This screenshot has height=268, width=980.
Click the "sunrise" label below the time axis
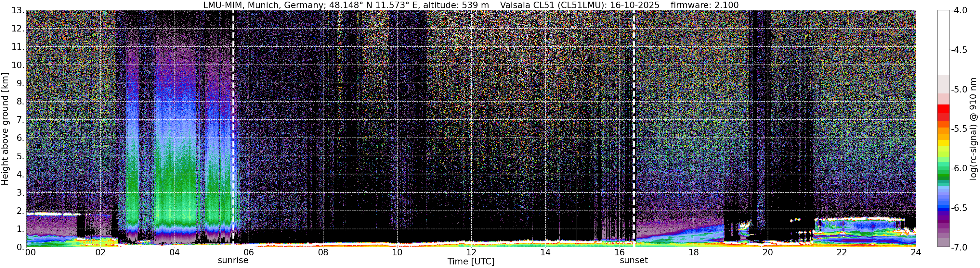click(233, 261)
